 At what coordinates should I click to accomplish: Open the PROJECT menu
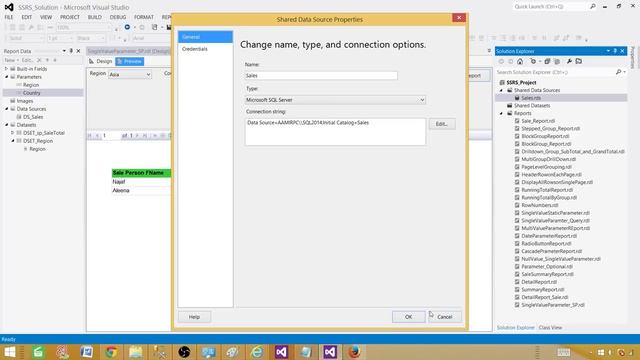point(70,17)
